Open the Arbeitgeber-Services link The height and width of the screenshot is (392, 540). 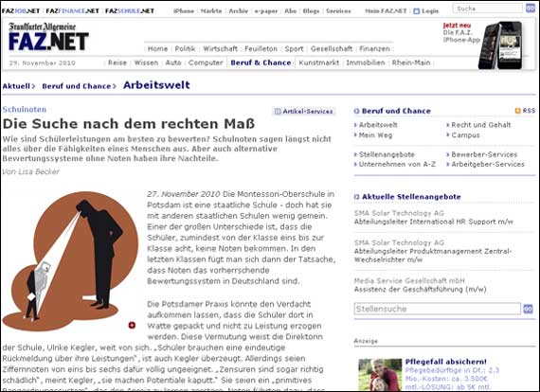[488, 164]
